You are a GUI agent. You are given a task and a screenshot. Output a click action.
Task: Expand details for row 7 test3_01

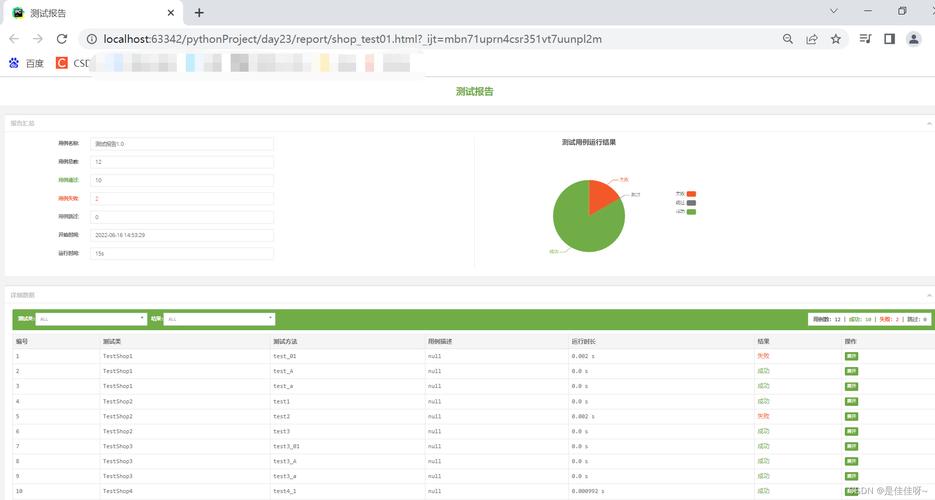tap(852, 446)
